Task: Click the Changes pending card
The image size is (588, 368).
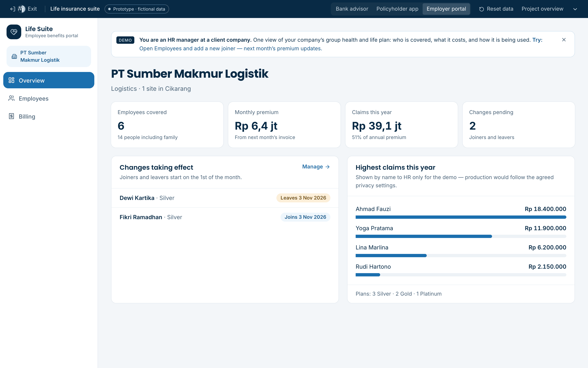Action: click(519, 125)
